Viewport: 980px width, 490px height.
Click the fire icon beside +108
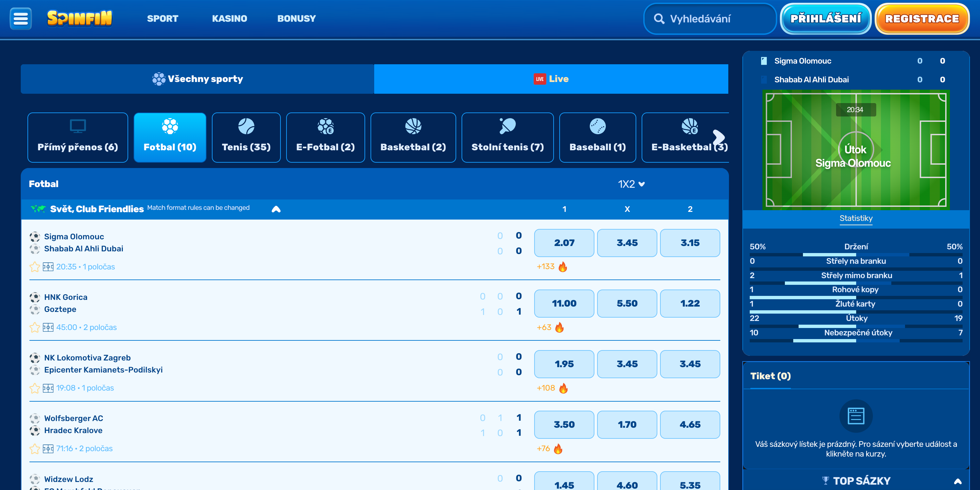click(x=563, y=388)
